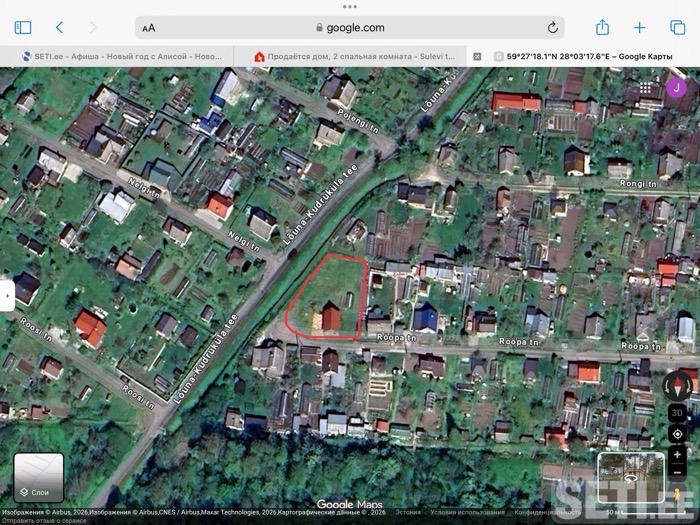
Task: Reload the google.com page
Action: [552, 28]
